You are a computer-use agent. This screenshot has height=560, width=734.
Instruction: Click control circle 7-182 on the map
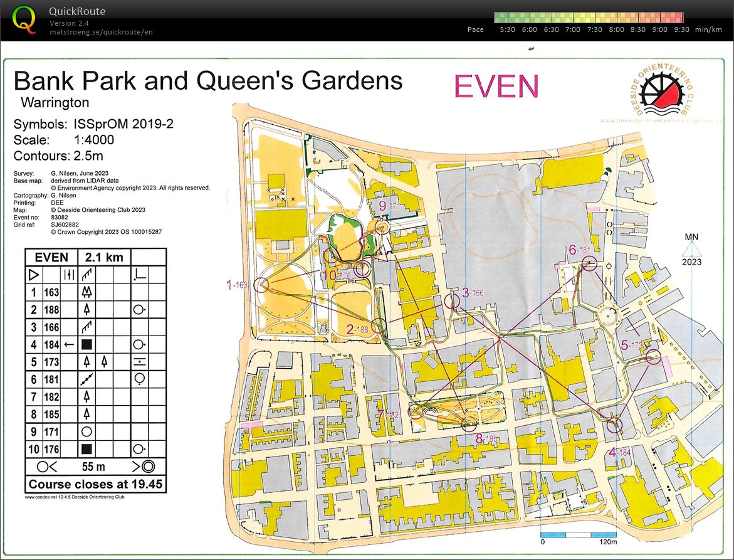(416, 411)
